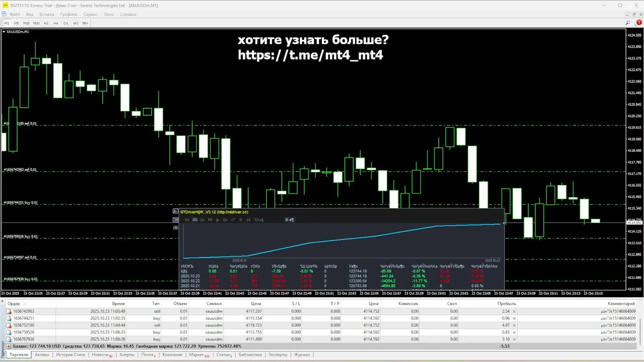Select the MN timeframe button
The height and width of the screenshot is (362, 644).
pos(85,23)
